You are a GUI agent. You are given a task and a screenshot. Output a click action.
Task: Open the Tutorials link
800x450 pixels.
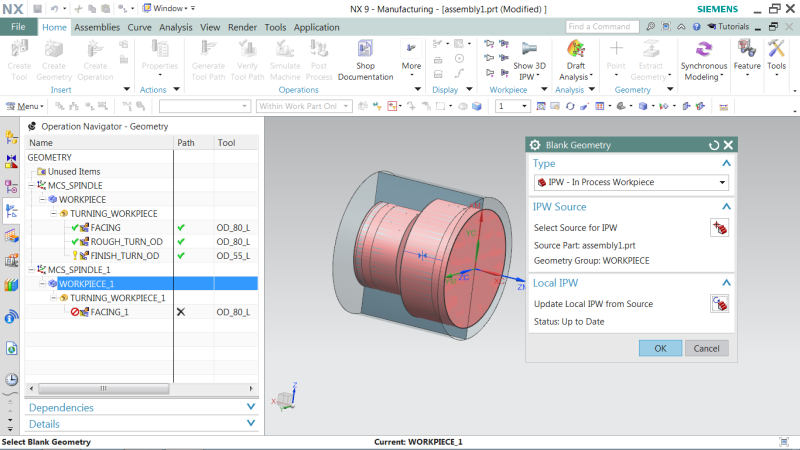pos(728,27)
